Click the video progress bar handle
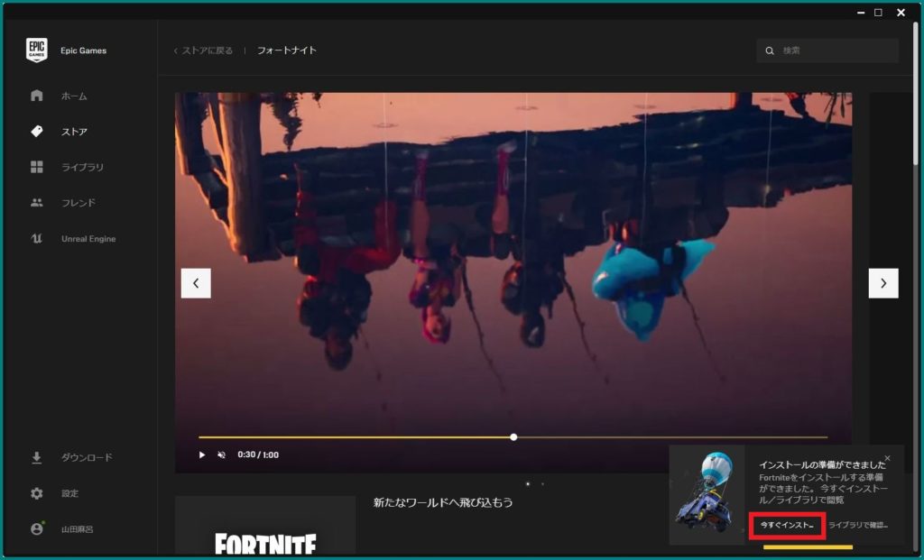Image resolution: width=924 pixels, height=560 pixels. point(513,437)
